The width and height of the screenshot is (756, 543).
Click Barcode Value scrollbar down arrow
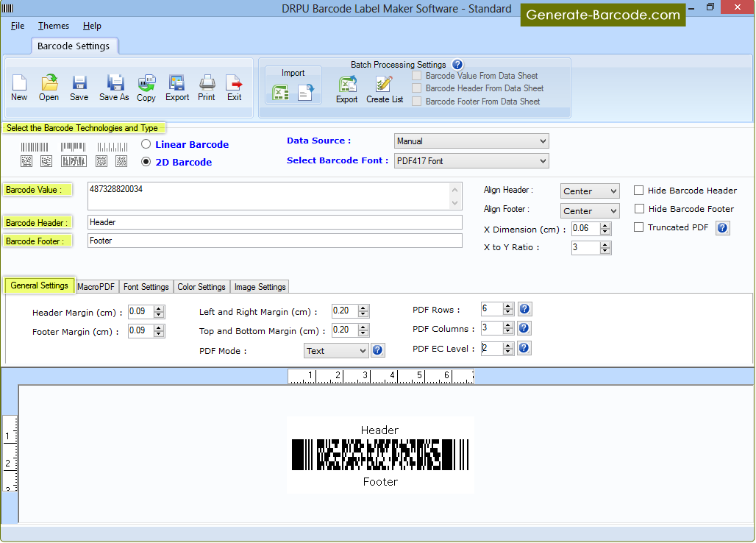[455, 203]
